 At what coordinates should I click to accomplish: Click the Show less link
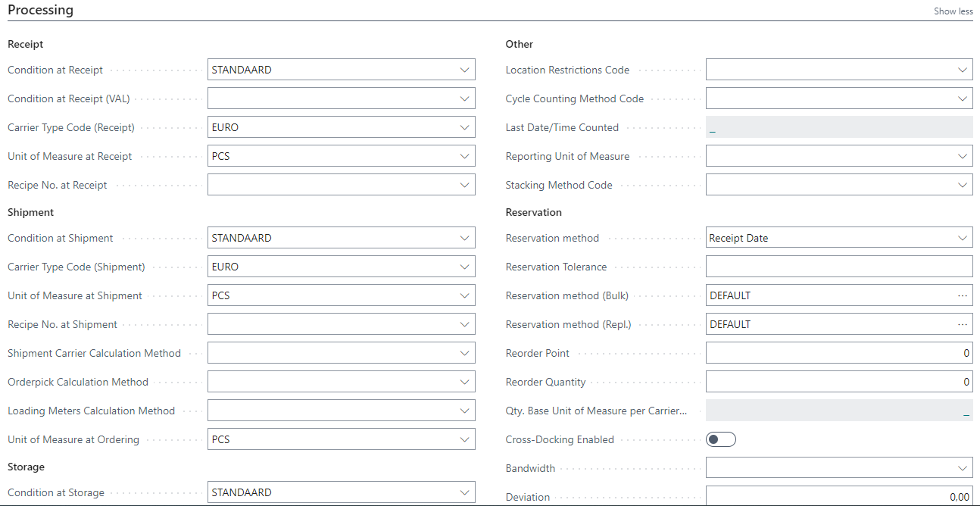(953, 11)
